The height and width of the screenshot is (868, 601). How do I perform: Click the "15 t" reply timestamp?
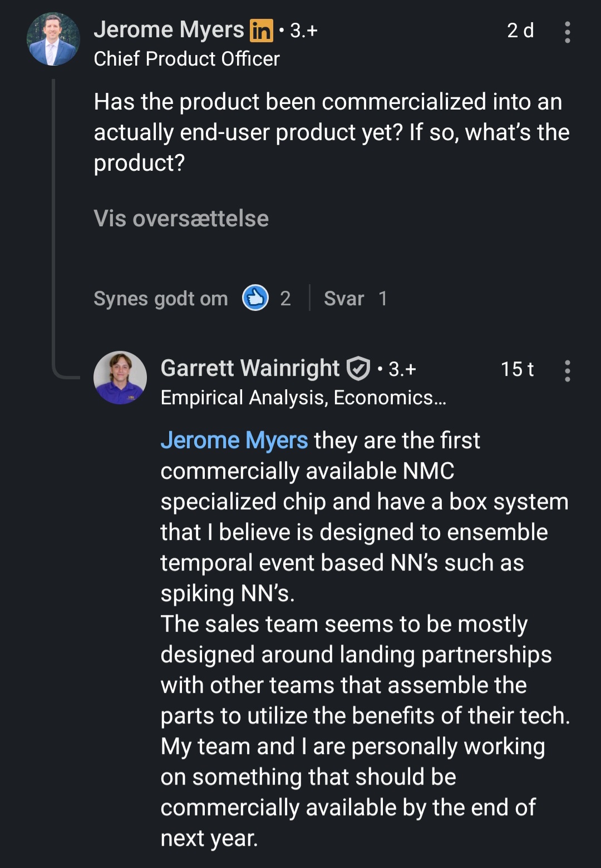(x=517, y=369)
